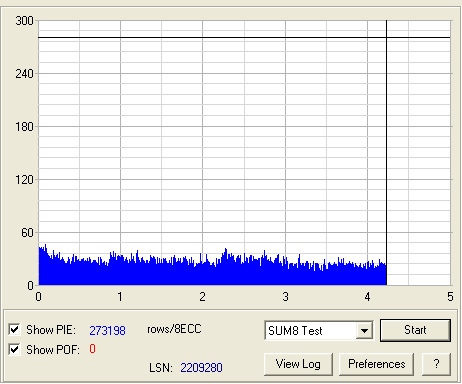
Task: Click the Show POF label text
Action: (53, 350)
